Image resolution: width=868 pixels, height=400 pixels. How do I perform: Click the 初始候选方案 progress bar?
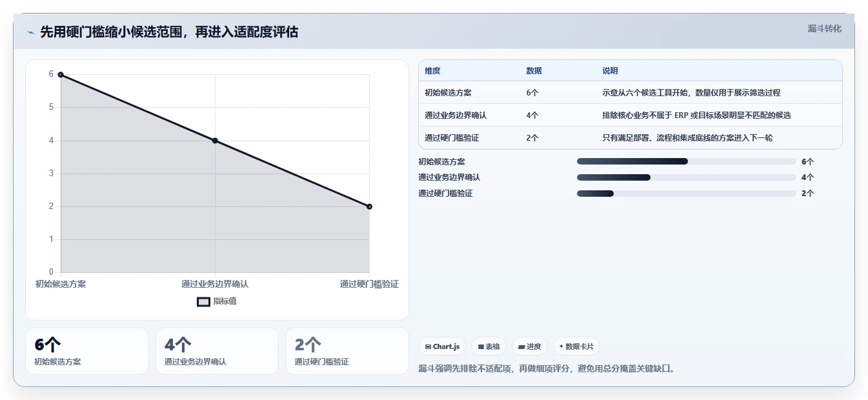coord(686,161)
